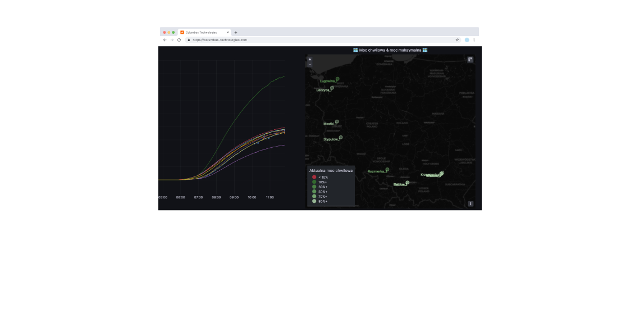Open a new browser tab
The height and width of the screenshot is (318, 644).
pos(236,33)
